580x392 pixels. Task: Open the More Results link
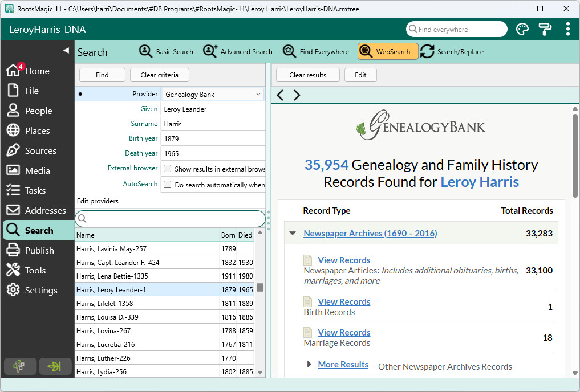point(343,364)
